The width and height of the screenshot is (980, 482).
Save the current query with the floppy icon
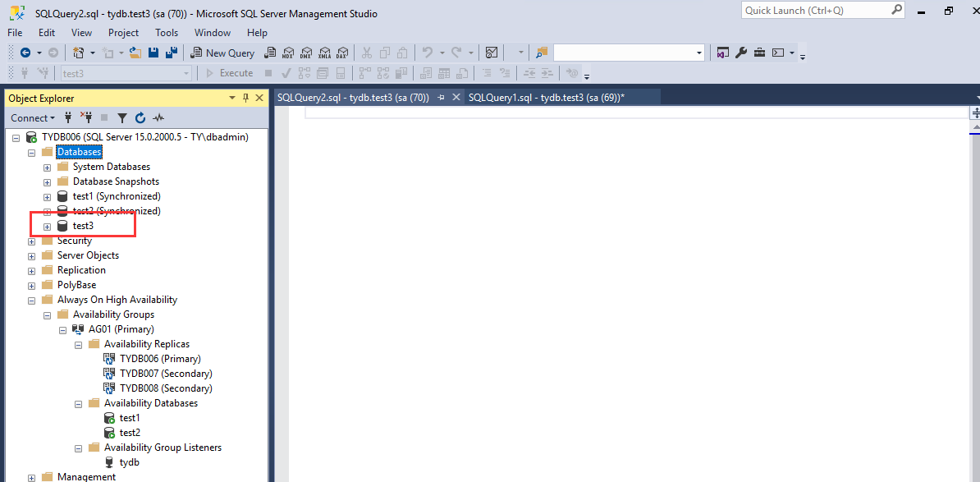(x=153, y=53)
